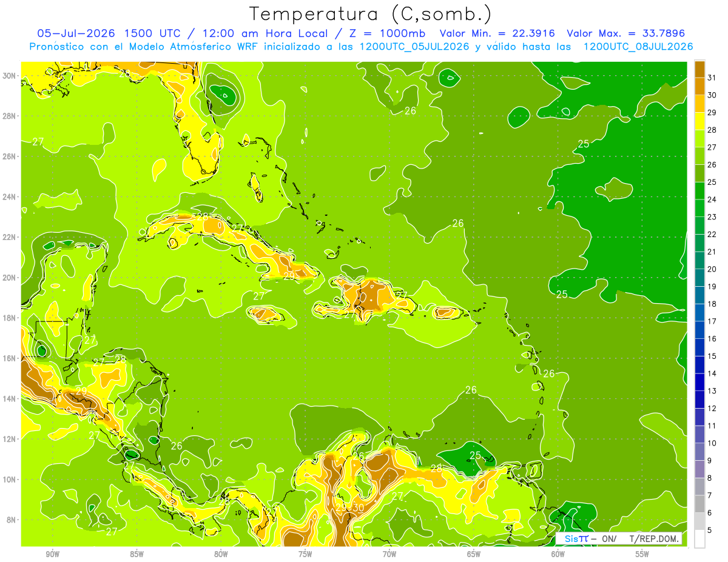Click the "Valor Max. = 33.7896" readout
This screenshot has height=562, width=728.
point(626,33)
